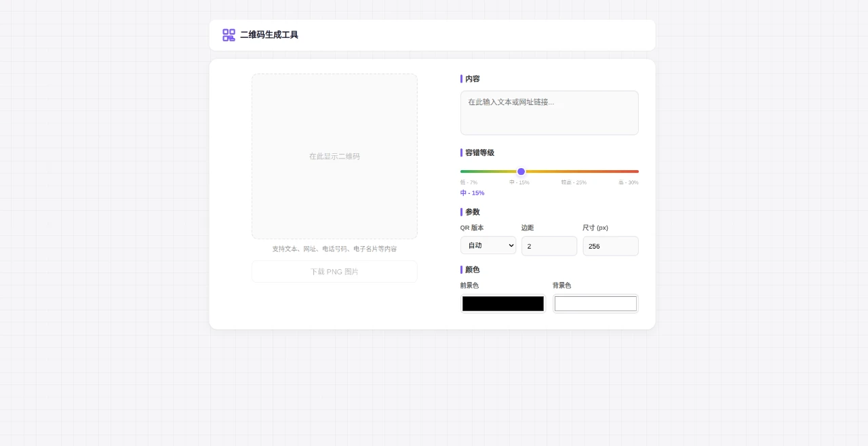Viewport: 868px width, 446px height.
Task: Click the purple '中 - 15%' current value text
Action: 472,193
